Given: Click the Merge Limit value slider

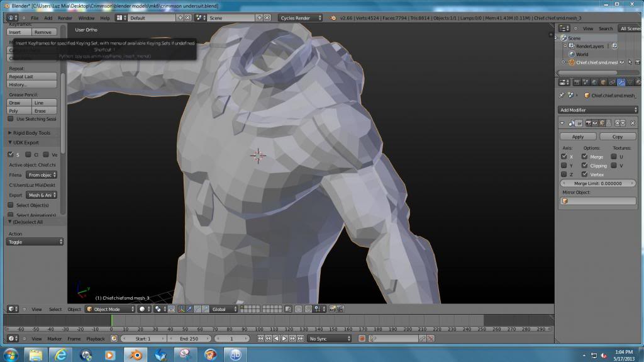Looking at the screenshot, I should pyautogui.click(x=597, y=183).
